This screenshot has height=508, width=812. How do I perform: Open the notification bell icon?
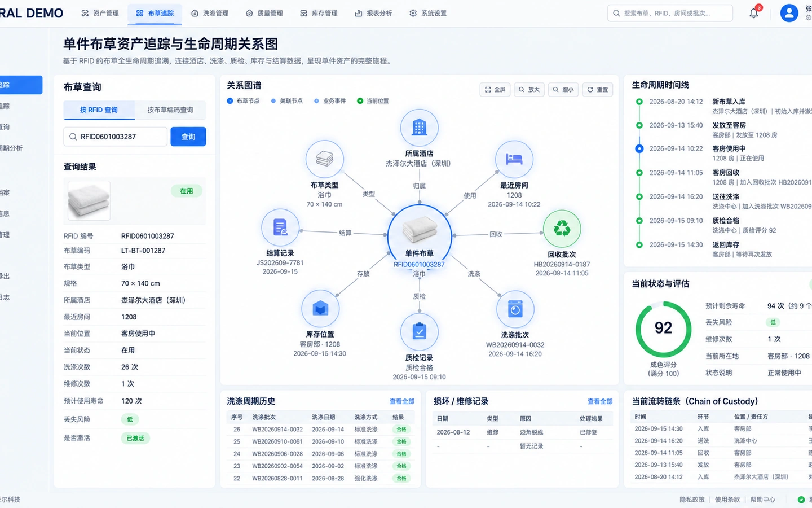754,13
